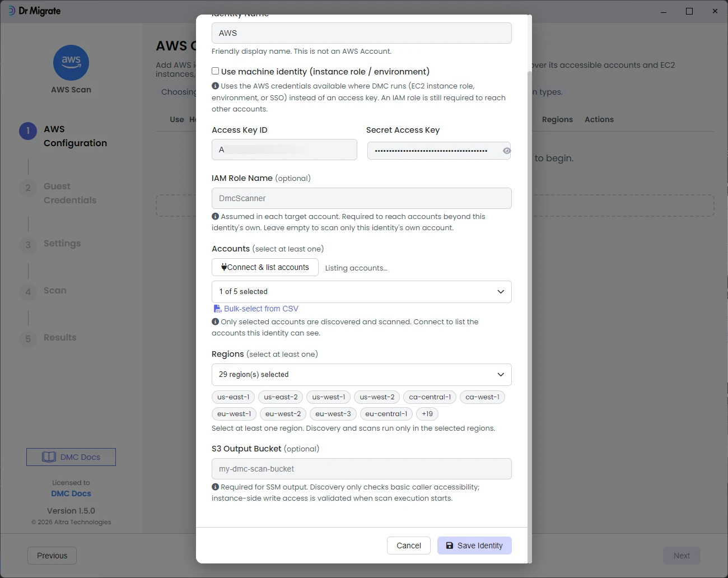Click info icon beside selected accounts note

pos(215,321)
